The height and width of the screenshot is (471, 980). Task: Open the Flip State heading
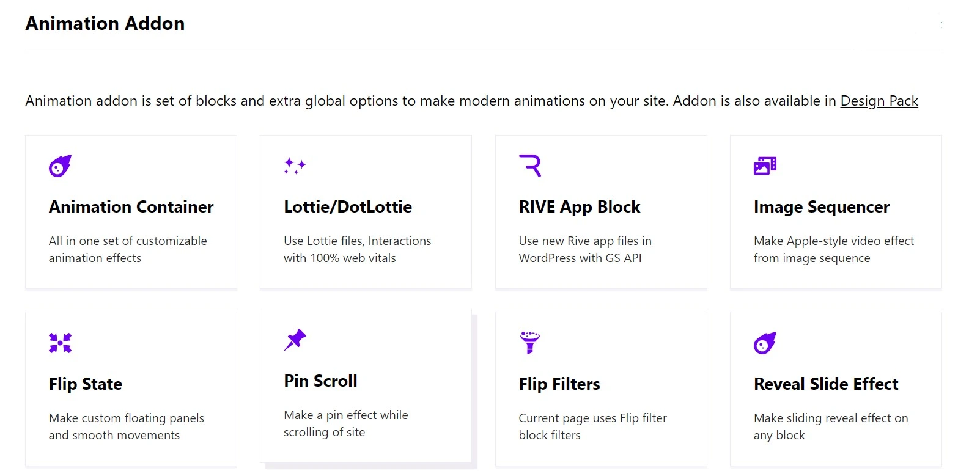(x=86, y=384)
